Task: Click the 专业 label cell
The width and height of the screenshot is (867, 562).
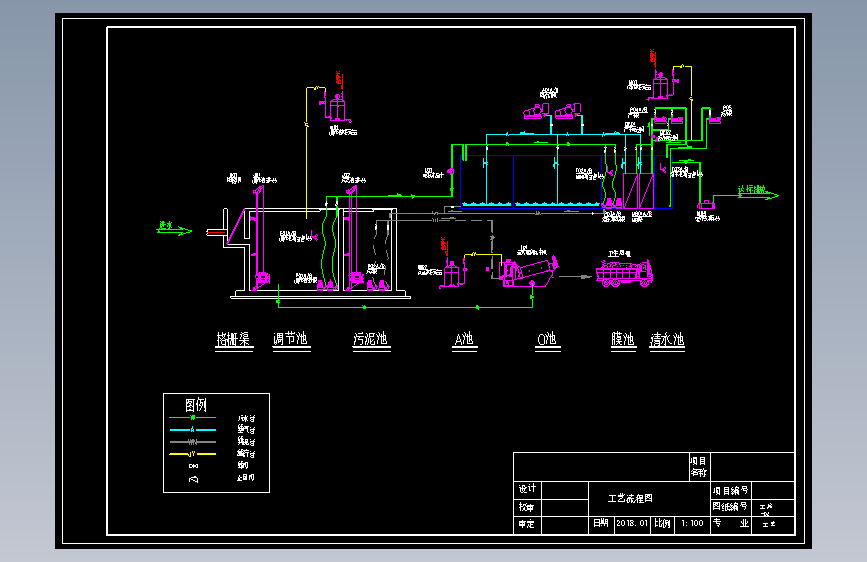Action: tap(731, 523)
